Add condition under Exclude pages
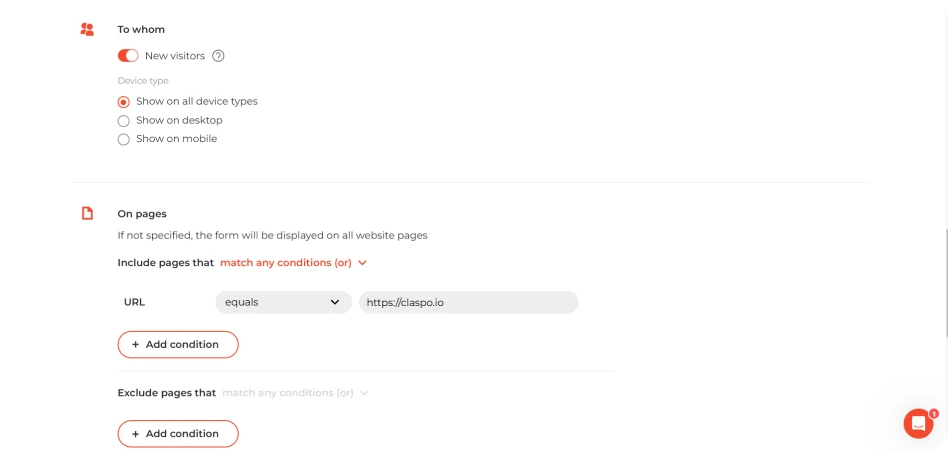 [x=178, y=434]
